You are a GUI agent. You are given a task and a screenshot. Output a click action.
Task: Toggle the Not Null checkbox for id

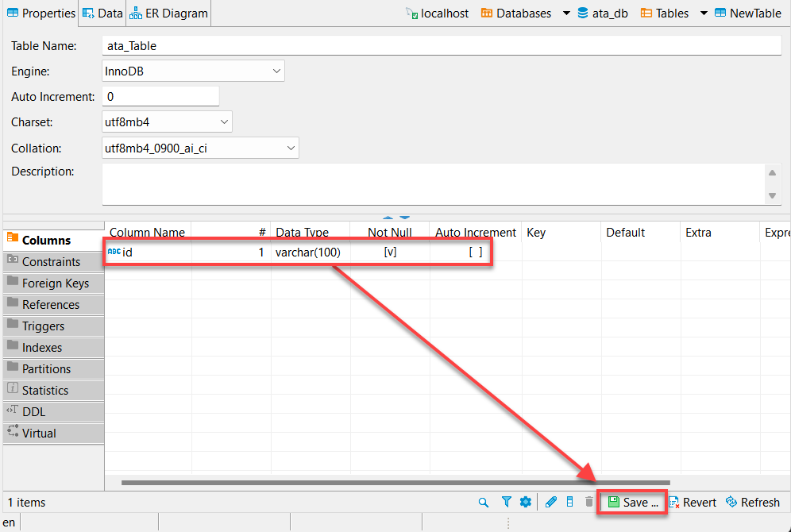tap(390, 252)
